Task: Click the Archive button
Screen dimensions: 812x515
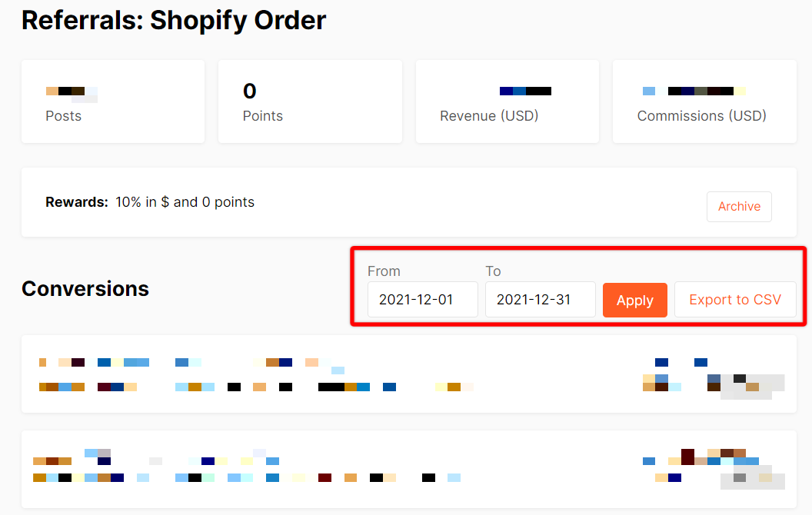Action: 739,207
